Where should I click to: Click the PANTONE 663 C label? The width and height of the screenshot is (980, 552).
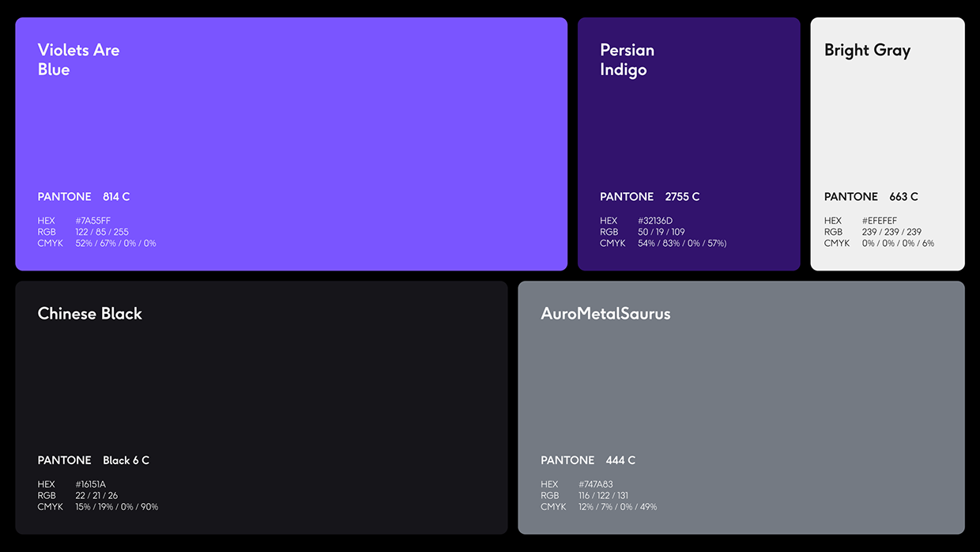[x=869, y=196]
